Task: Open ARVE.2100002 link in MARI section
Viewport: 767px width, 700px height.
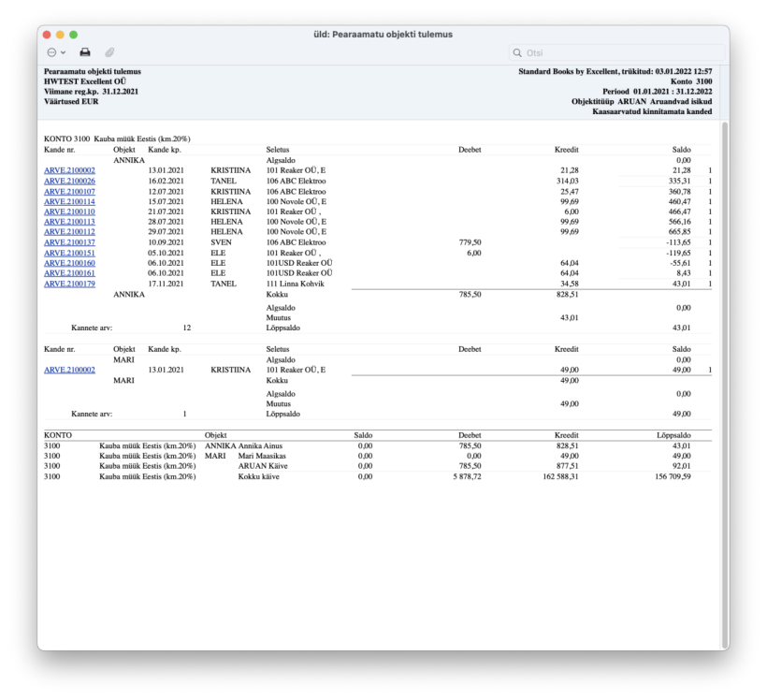Action: [69, 370]
